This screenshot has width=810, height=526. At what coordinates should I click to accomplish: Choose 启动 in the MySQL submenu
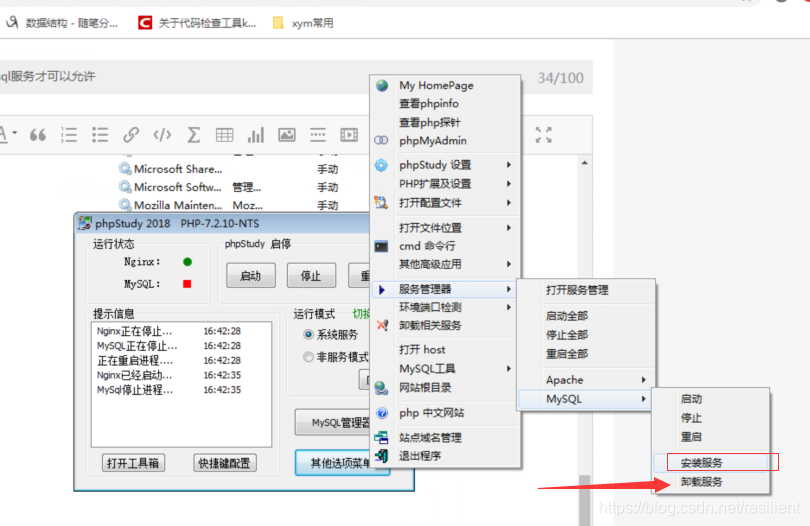[691, 399]
